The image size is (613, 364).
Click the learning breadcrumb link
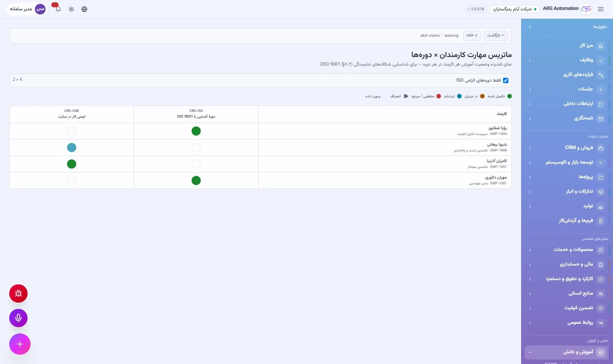pos(451,36)
